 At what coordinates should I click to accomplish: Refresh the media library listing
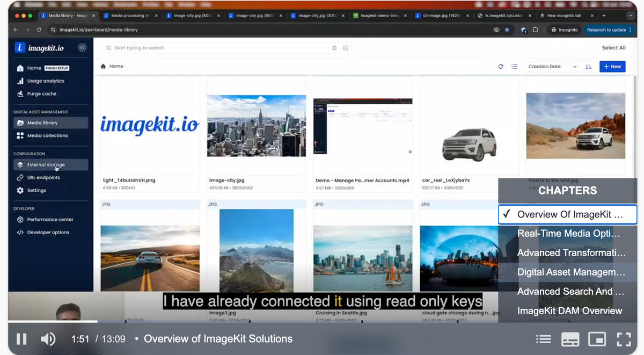501,67
